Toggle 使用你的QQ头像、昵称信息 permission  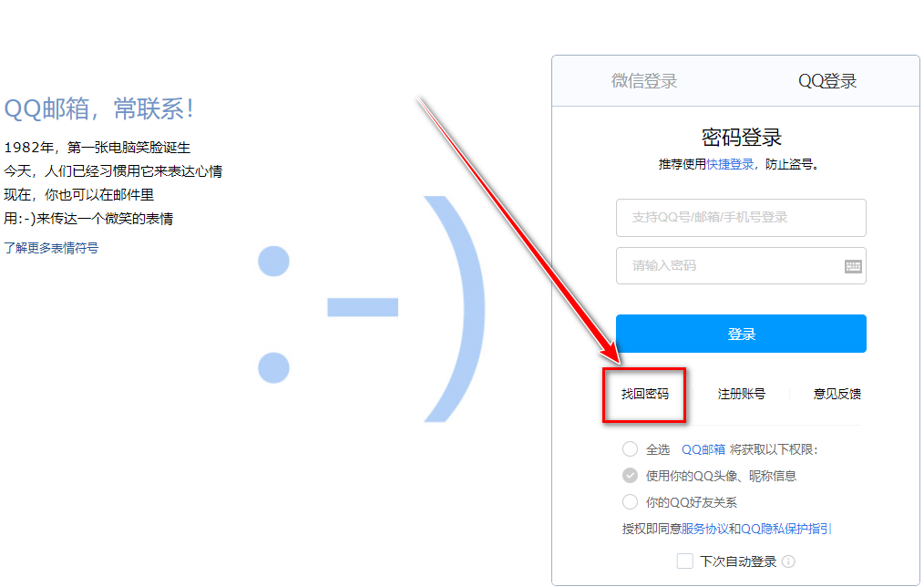[630, 476]
